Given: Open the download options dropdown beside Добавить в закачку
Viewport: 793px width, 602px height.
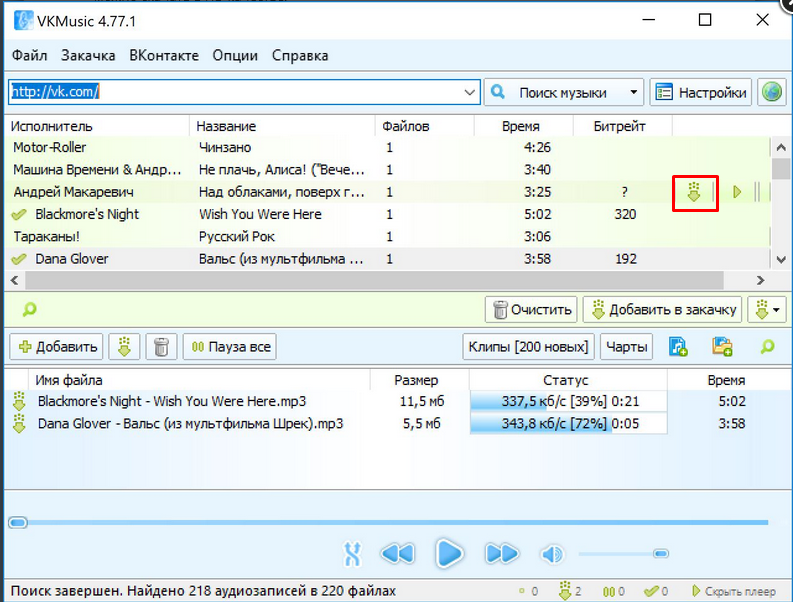Looking at the screenshot, I should pyautogui.click(x=767, y=309).
